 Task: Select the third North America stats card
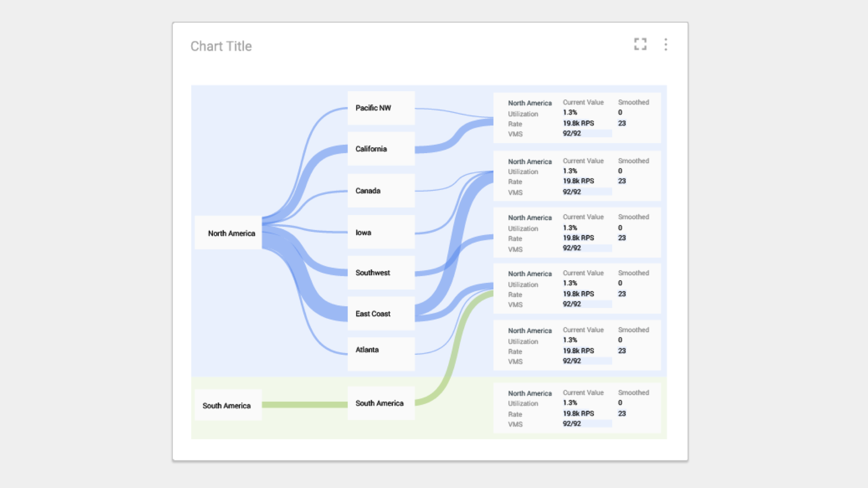(x=576, y=232)
